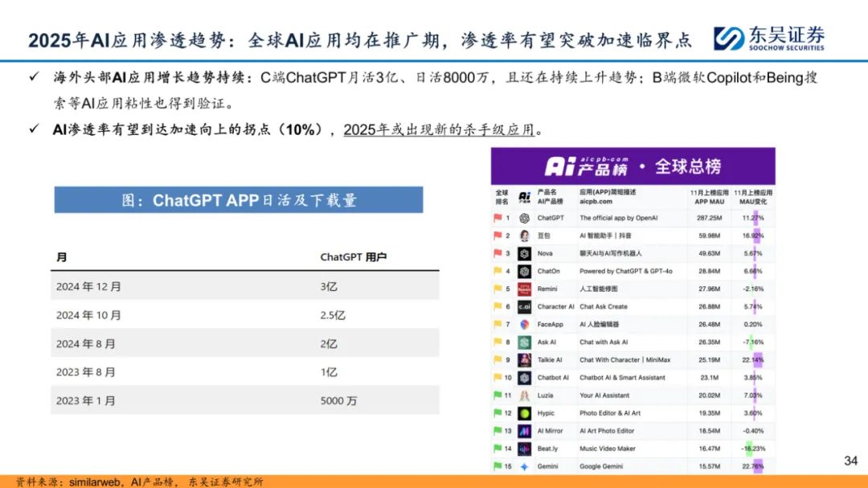Click the 2024 年 12 月 row label
Viewport: 868px width, 488px height.
(88, 286)
